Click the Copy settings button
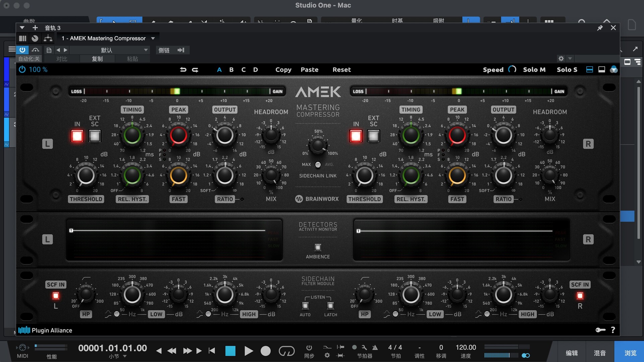This screenshot has width=644, height=362. [x=283, y=70]
